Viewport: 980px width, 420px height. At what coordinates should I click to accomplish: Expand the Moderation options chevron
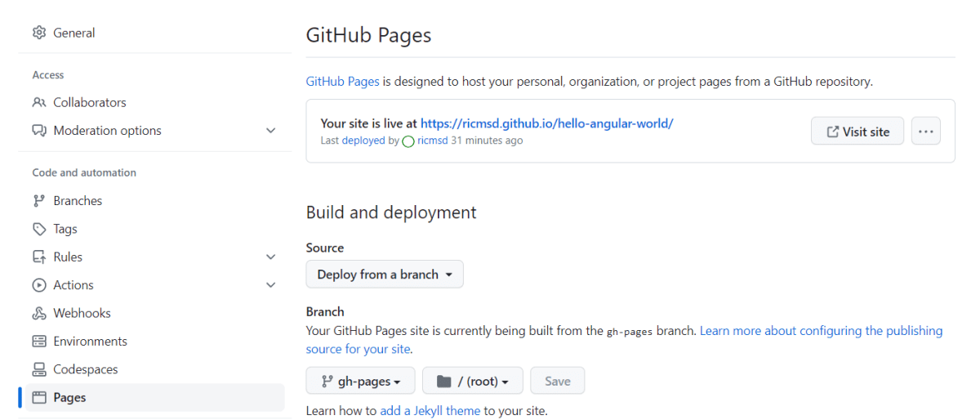271,131
